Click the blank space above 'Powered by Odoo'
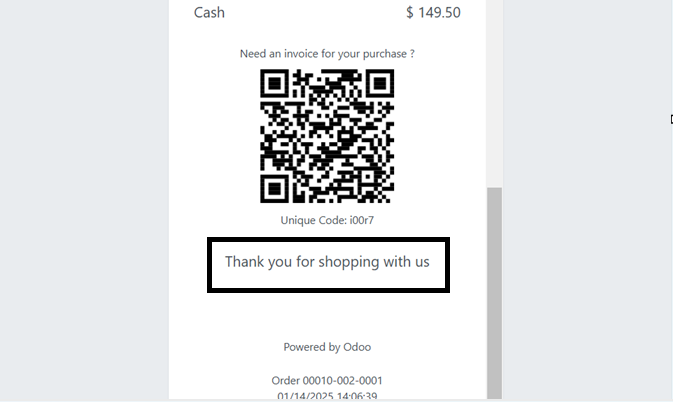This screenshot has width=673, height=402. [x=327, y=317]
